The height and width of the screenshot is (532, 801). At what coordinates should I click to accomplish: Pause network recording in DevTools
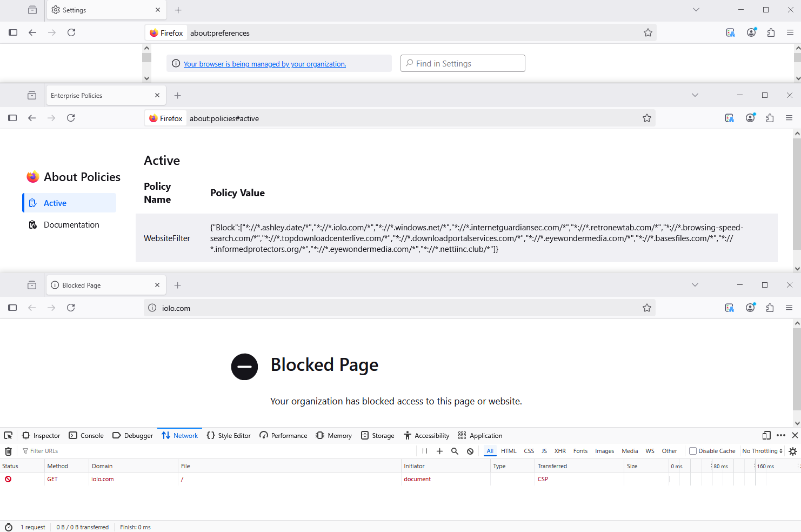point(425,451)
